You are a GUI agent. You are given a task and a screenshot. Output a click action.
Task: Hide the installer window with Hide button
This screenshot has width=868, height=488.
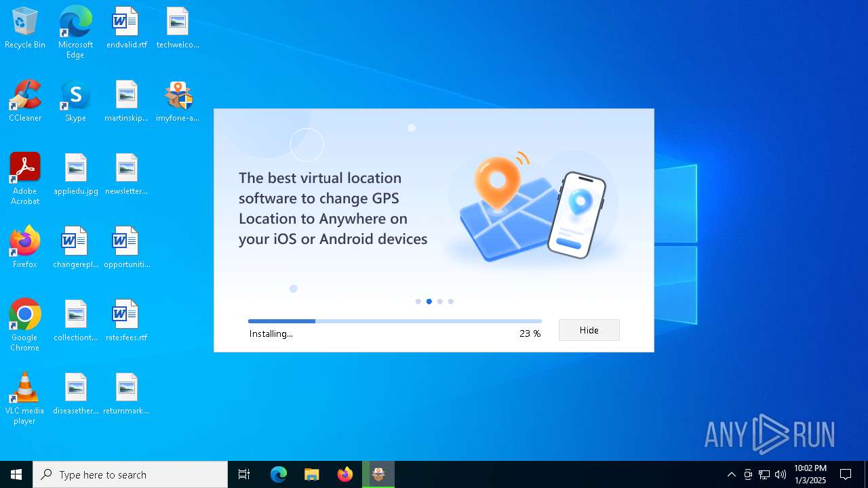pyautogui.click(x=589, y=330)
